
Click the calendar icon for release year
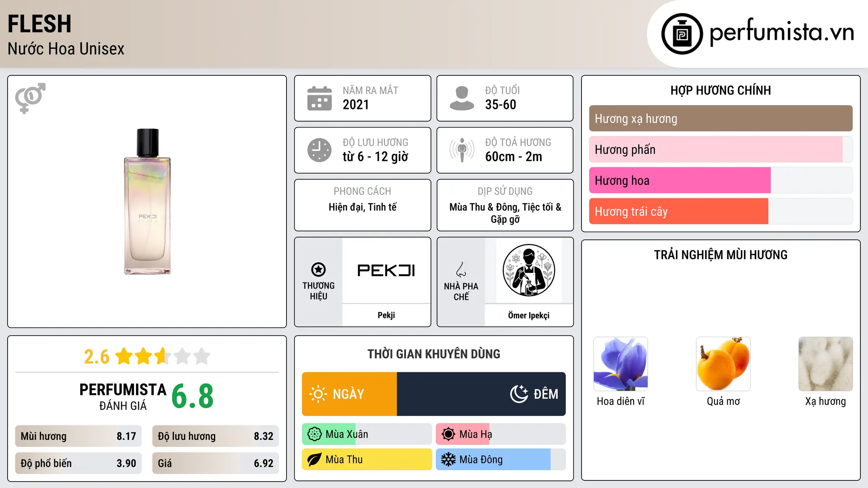pyautogui.click(x=320, y=98)
